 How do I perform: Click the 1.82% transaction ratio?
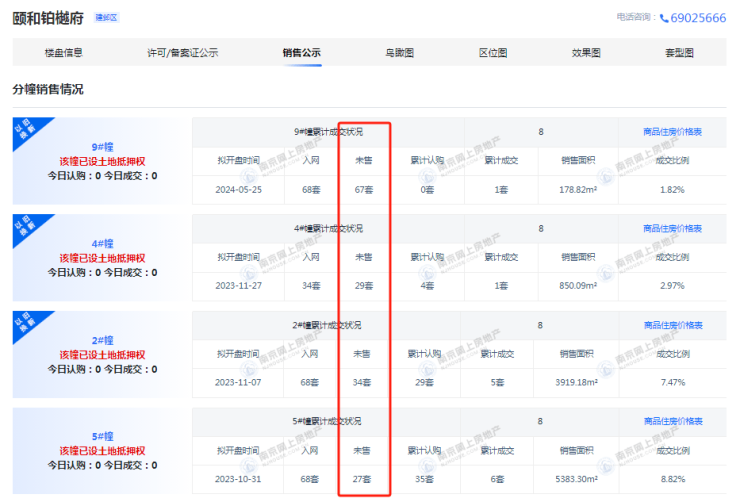click(x=672, y=190)
